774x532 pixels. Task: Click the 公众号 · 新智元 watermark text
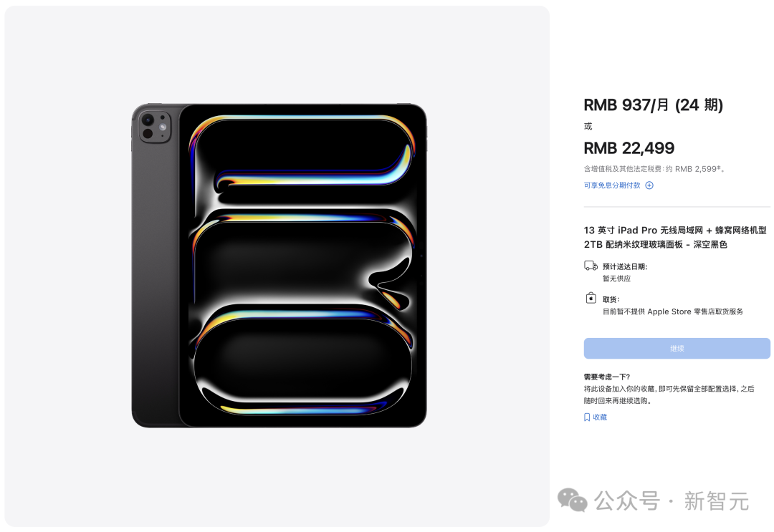click(x=672, y=501)
